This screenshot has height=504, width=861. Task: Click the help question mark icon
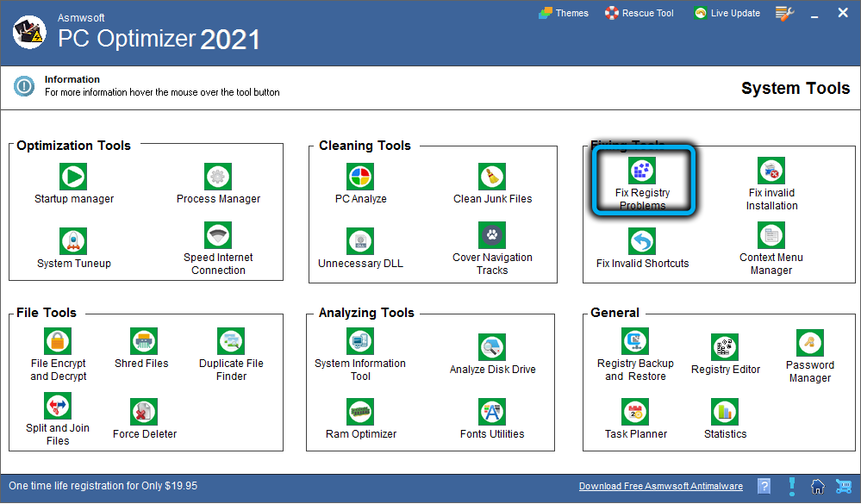pos(764,487)
